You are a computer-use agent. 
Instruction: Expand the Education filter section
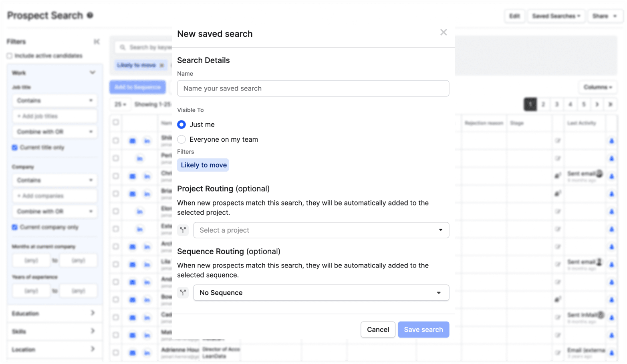tap(54, 313)
